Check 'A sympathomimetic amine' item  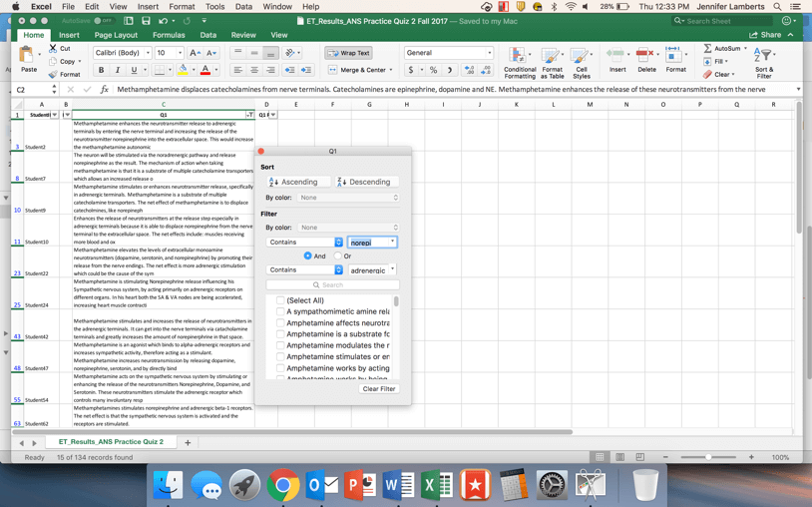point(280,311)
